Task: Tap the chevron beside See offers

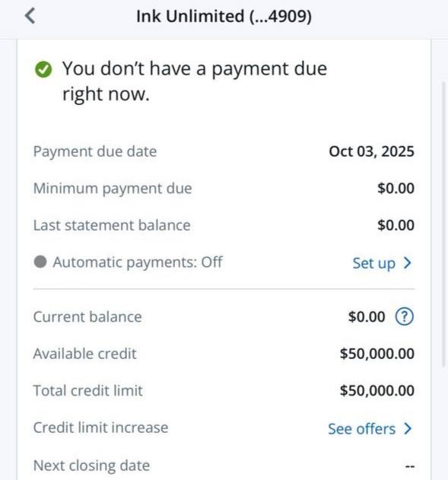Action: tap(407, 428)
